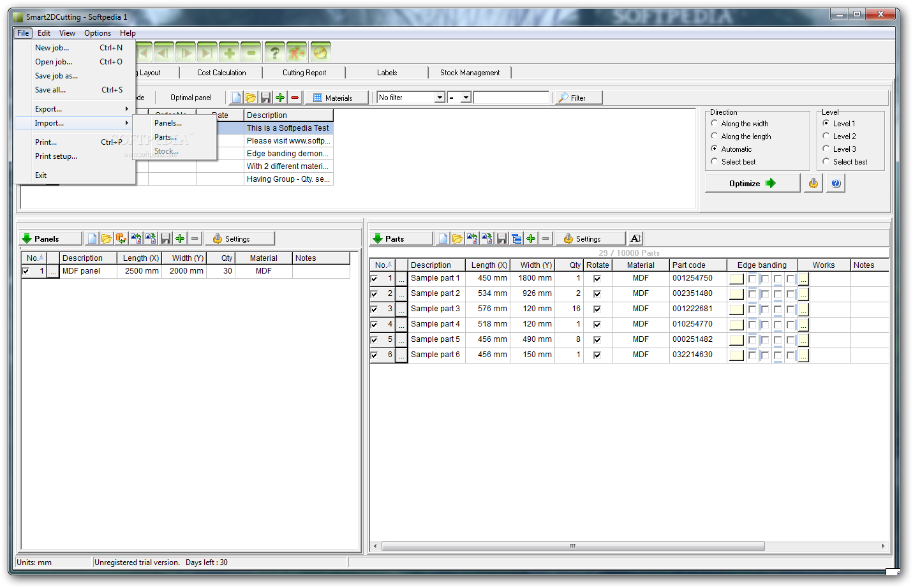913x588 pixels.
Task: Open ellipsis button for Sample part 2 row
Action: pyautogui.click(x=401, y=294)
